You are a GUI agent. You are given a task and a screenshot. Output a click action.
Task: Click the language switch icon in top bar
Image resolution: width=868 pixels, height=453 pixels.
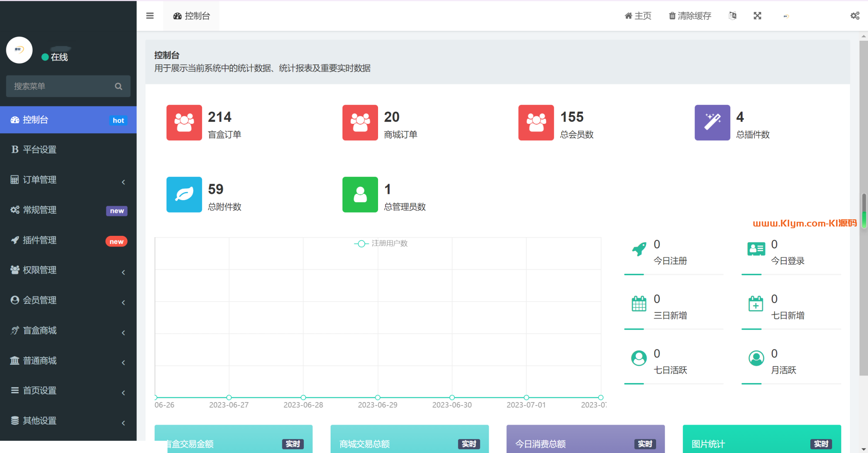coord(732,16)
